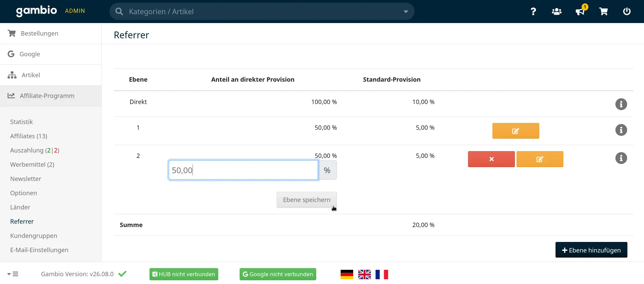Click the gambio logo
The width and height of the screenshot is (644, 284).
(37, 11)
